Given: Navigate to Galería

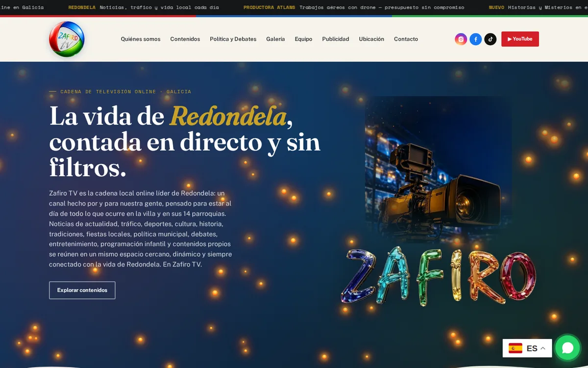Looking at the screenshot, I should 275,39.
